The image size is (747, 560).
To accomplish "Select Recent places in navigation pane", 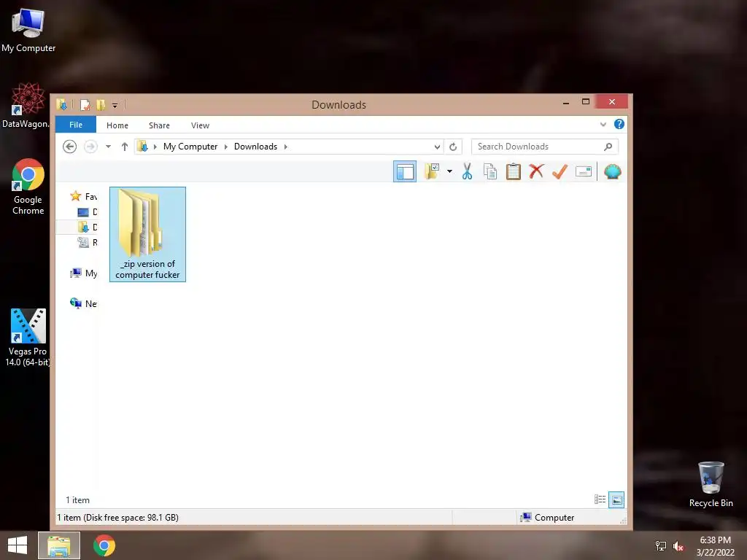I will pyautogui.click(x=88, y=242).
